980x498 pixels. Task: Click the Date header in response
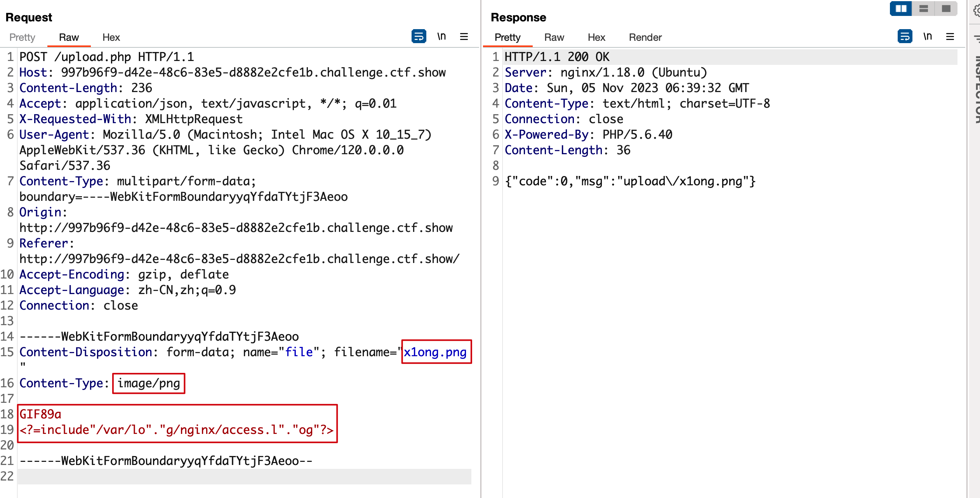tap(627, 88)
